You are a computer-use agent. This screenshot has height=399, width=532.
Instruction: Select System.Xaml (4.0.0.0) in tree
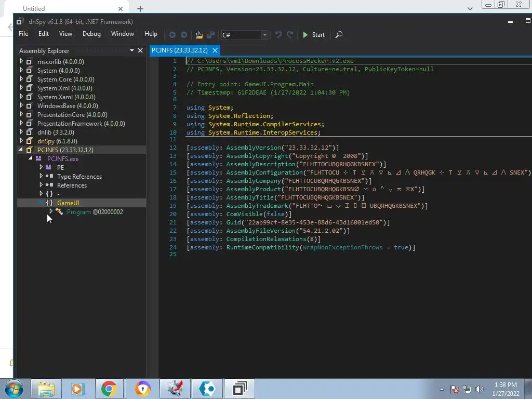click(x=66, y=97)
